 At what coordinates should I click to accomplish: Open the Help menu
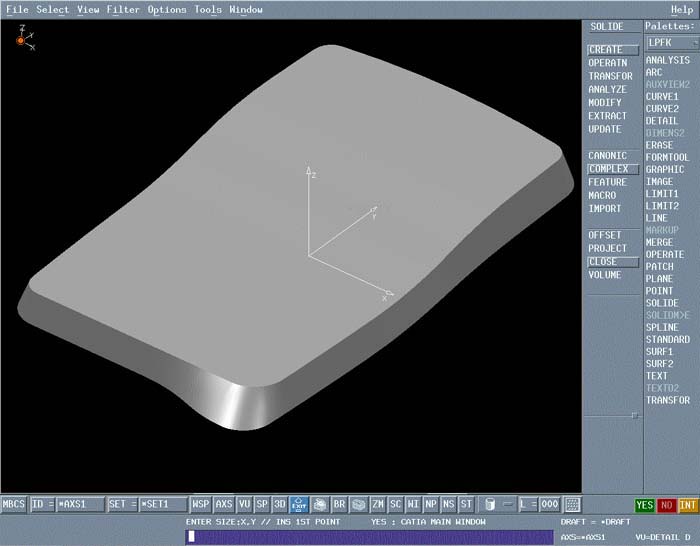point(682,10)
